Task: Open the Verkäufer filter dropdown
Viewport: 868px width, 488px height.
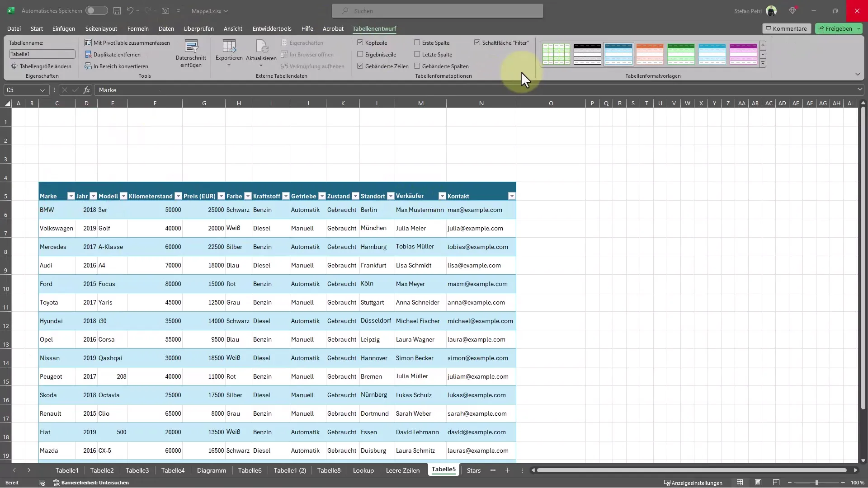Action: (x=442, y=196)
